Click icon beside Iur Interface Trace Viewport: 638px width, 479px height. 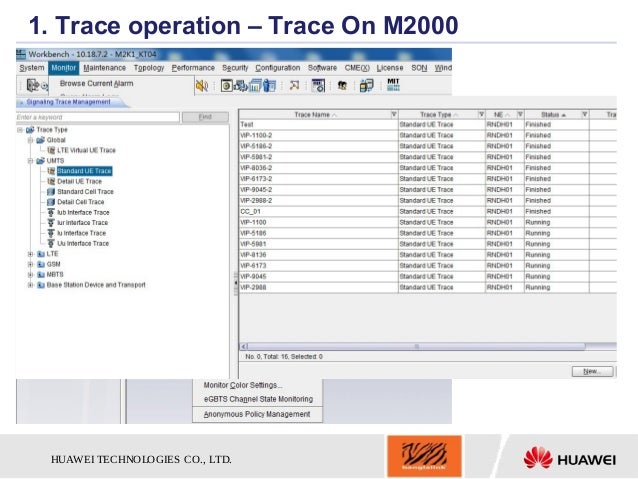pos(51,223)
